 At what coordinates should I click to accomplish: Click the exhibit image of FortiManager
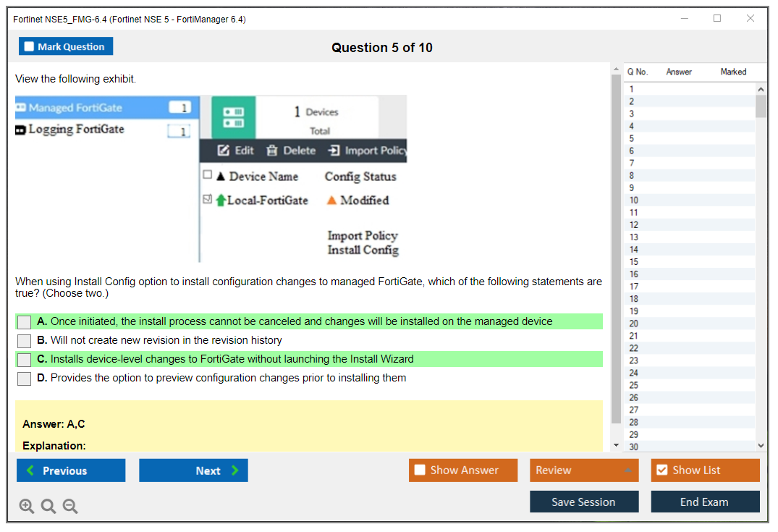pyautogui.click(x=211, y=178)
